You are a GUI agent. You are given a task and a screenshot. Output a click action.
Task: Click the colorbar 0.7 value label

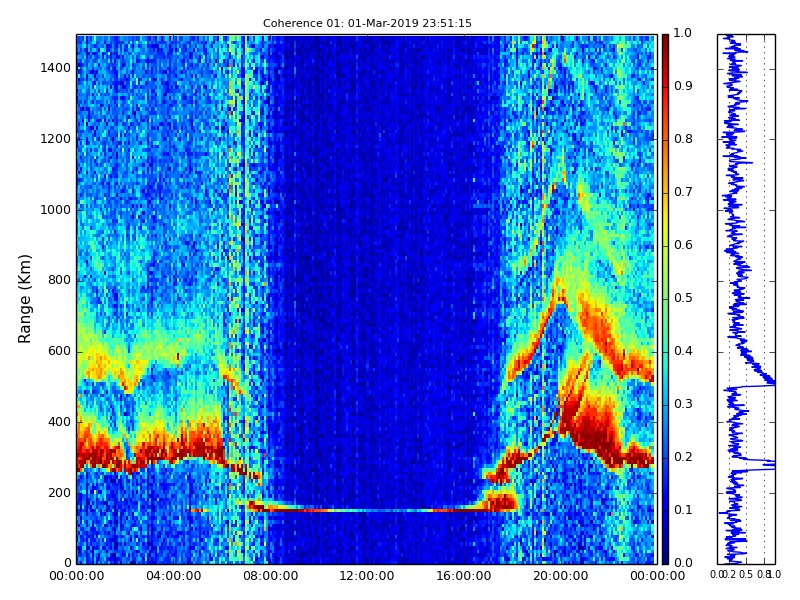683,192
